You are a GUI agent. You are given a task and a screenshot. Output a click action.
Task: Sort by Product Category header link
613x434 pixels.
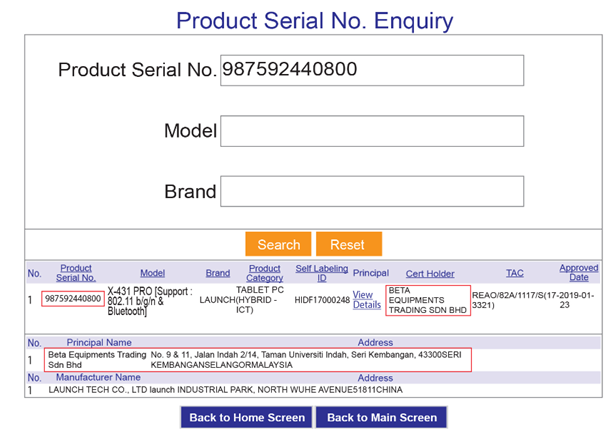tap(265, 273)
